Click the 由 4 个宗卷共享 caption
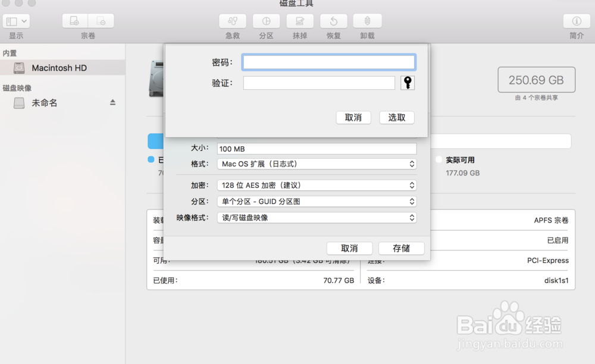The image size is (595, 364). coord(536,98)
